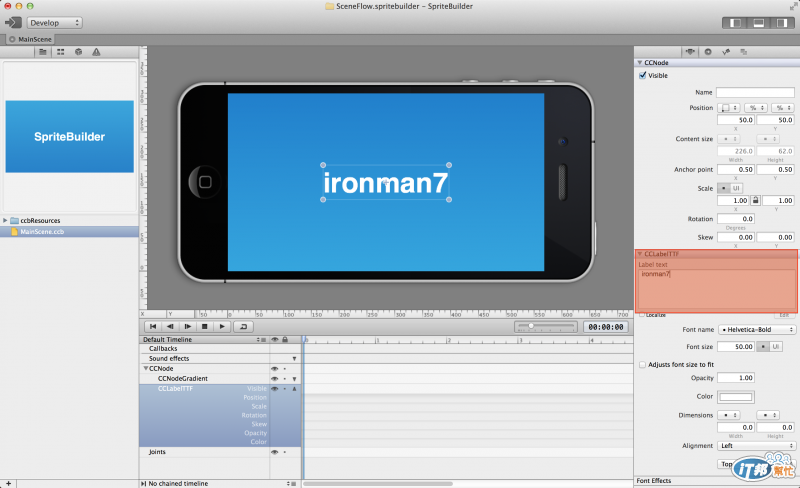
Task: Select the CCNodeGradient timeline row
Action: tap(183, 378)
